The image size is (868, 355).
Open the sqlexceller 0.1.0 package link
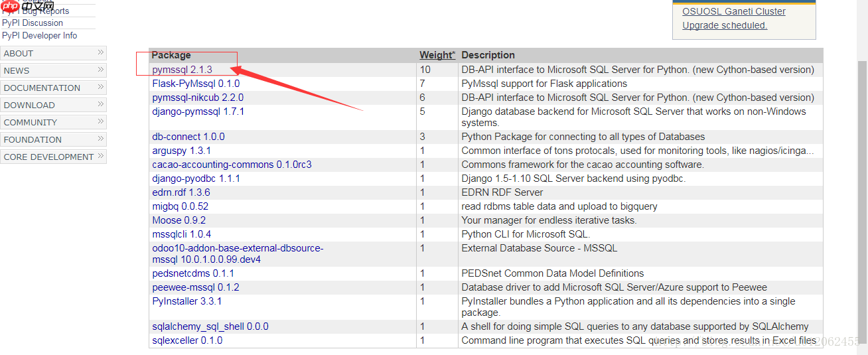(187, 340)
